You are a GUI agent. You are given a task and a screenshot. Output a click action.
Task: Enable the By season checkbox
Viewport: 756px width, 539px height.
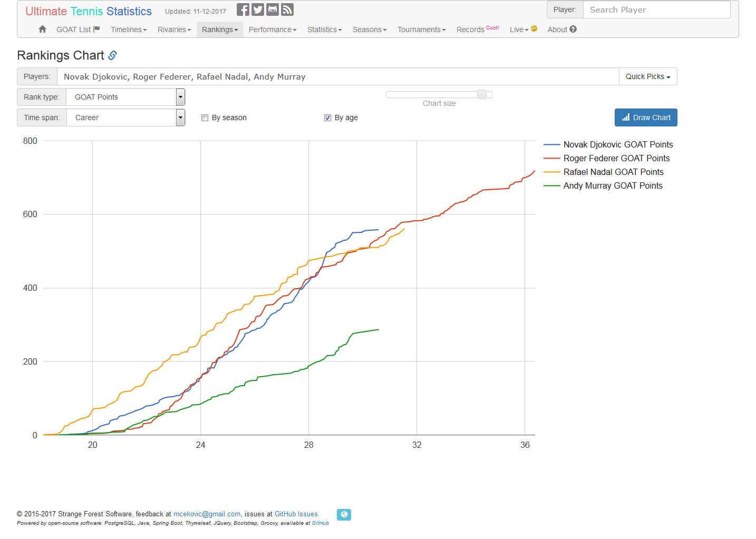(205, 118)
